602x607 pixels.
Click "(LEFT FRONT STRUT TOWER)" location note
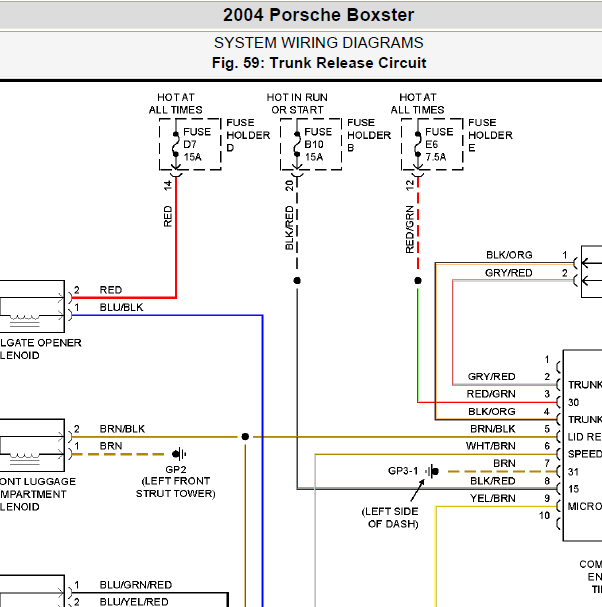pos(175,487)
